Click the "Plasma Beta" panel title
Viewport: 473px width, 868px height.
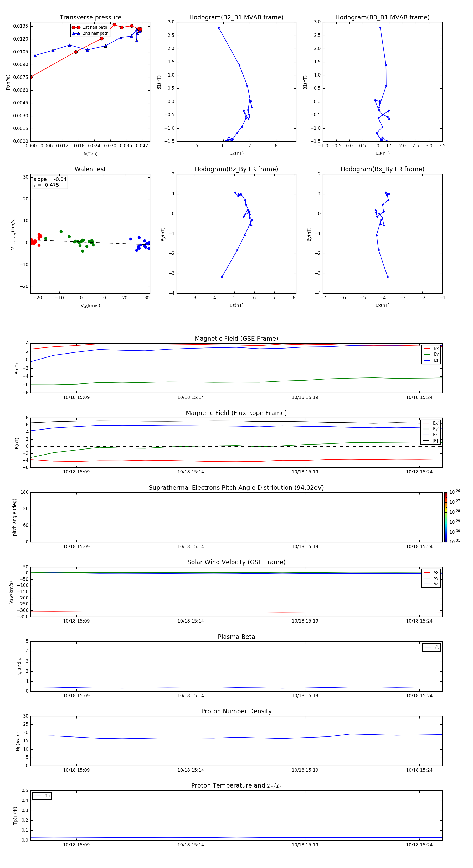(x=236, y=637)
